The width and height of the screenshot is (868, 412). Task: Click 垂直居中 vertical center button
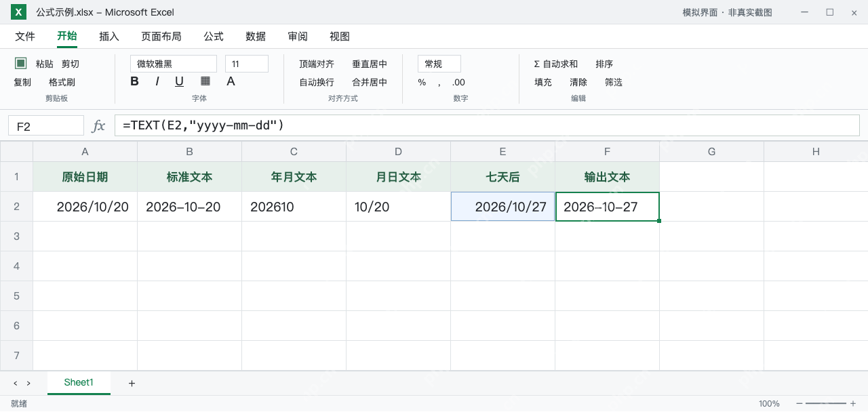point(370,64)
